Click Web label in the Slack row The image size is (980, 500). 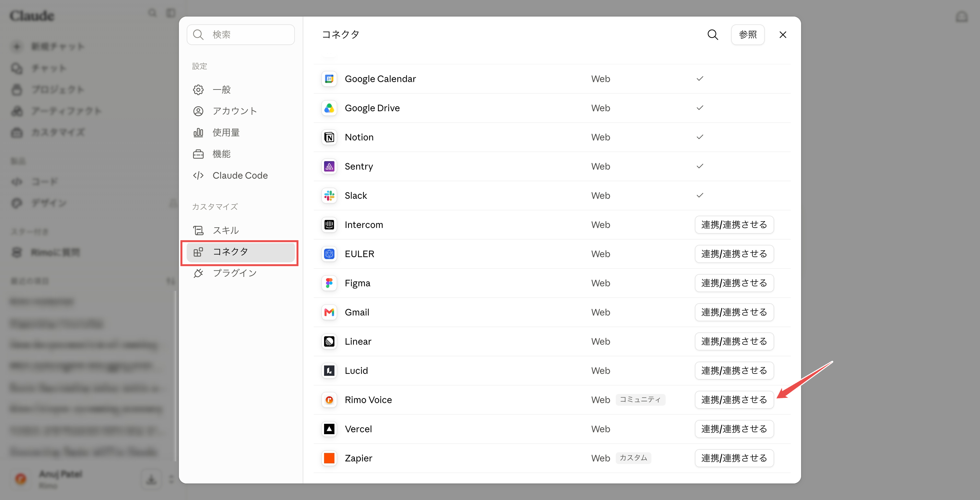(x=600, y=196)
